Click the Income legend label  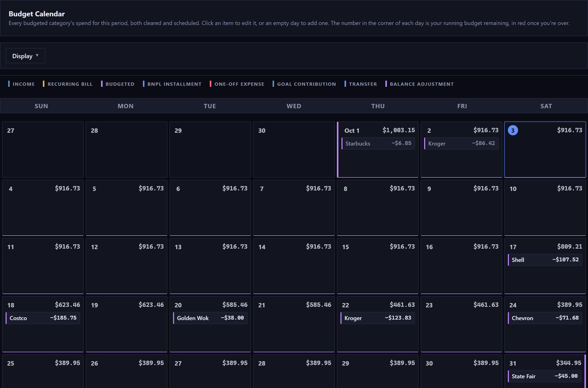click(23, 84)
